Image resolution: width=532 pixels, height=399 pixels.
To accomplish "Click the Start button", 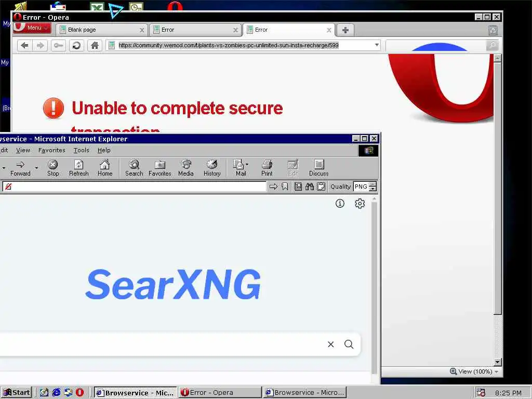I will 17,393.
